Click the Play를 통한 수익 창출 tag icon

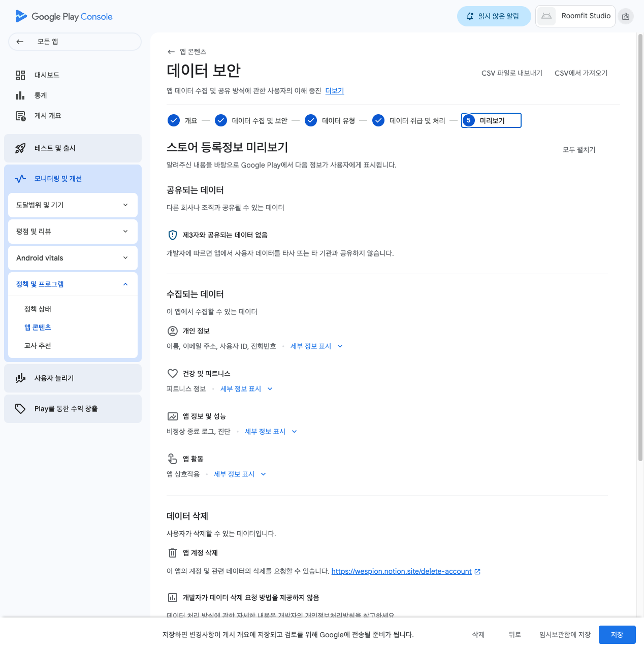pyautogui.click(x=20, y=409)
